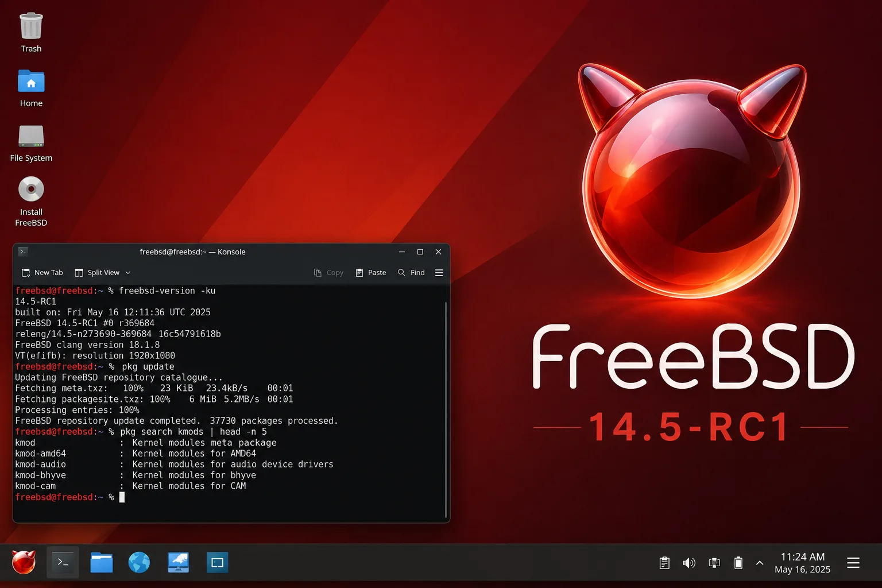Open the system monitor icon in taskbar

[178, 563]
